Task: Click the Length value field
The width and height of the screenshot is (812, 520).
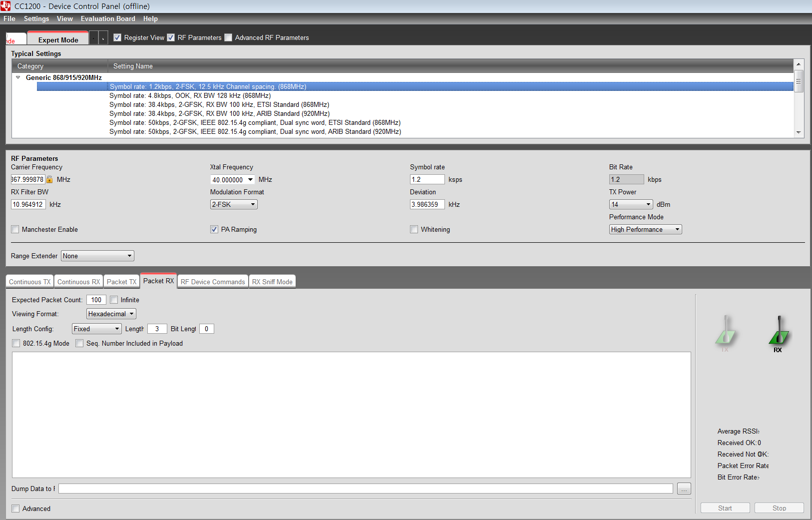Action: click(157, 329)
